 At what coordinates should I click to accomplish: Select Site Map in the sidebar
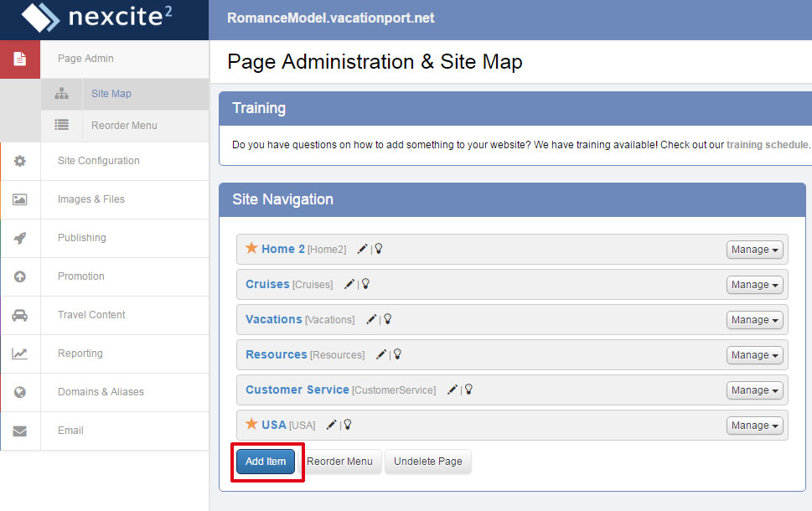click(126, 94)
